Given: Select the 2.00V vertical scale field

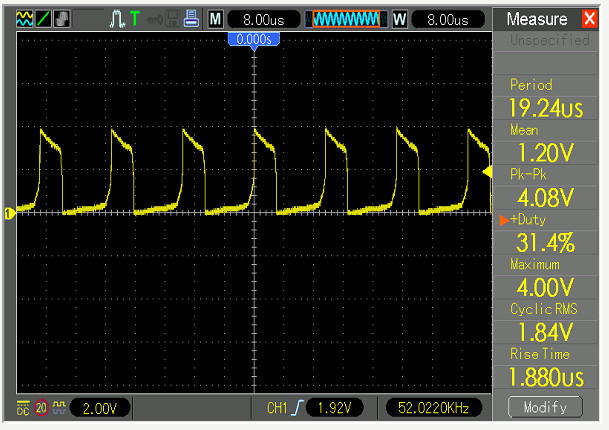Looking at the screenshot, I should pyautogui.click(x=101, y=408).
